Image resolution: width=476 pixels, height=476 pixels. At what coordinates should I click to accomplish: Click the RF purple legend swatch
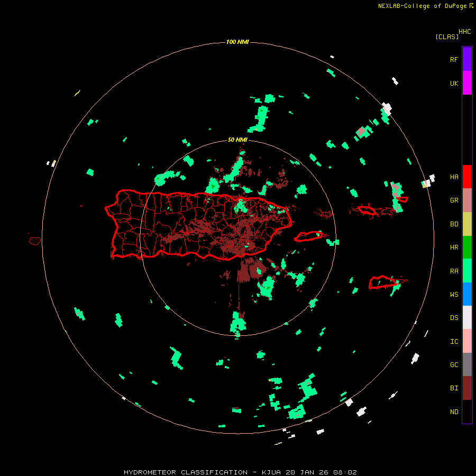click(467, 59)
